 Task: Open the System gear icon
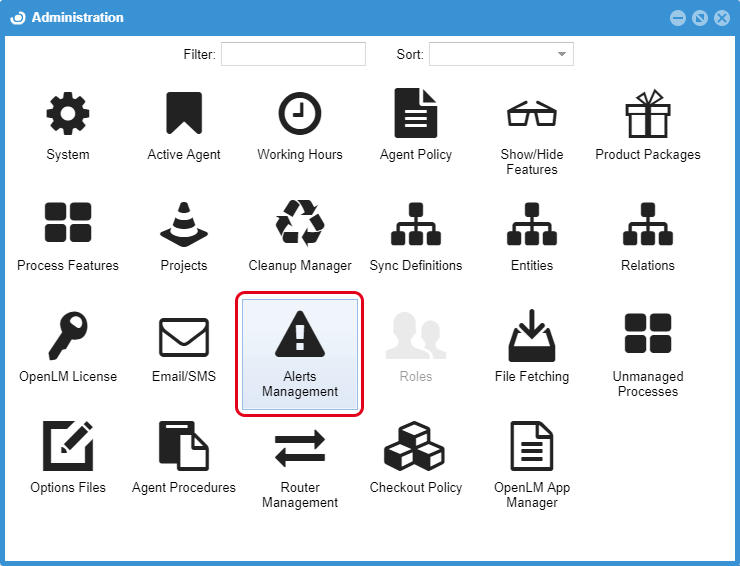[x=68, y=114]
